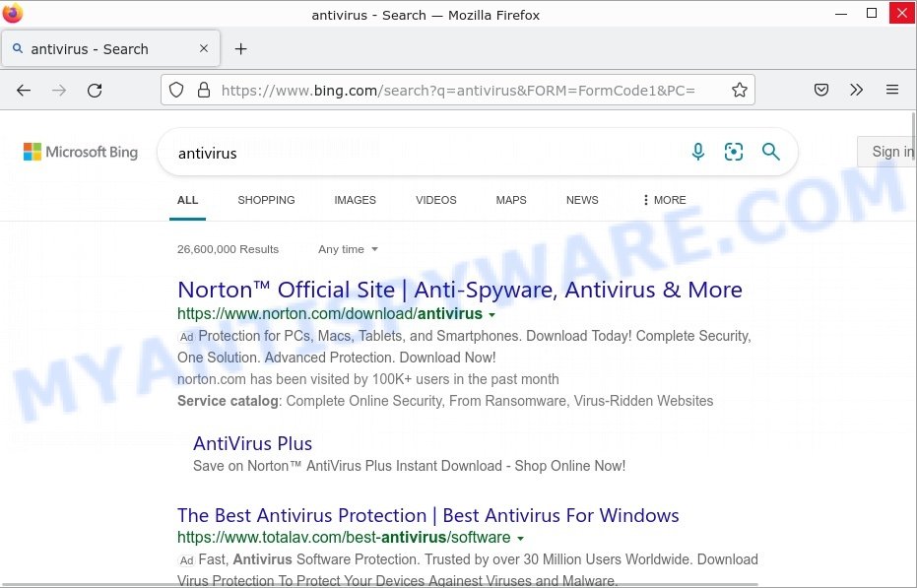The image size is (917, 588).
Task: Click Firefox logo in title bar
Action: pyautogui.click(x=12, y=13)
